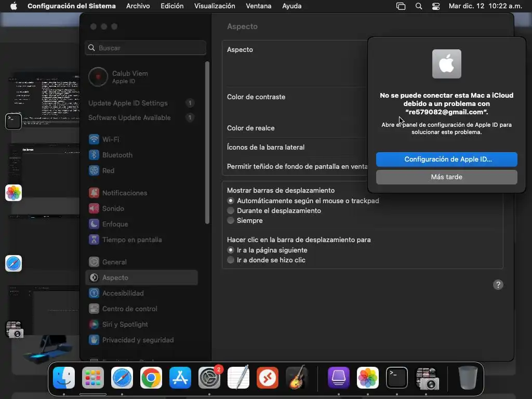Click the Color de realce label
The width and height of the screenshot is (532, 399).
(251, 128)
